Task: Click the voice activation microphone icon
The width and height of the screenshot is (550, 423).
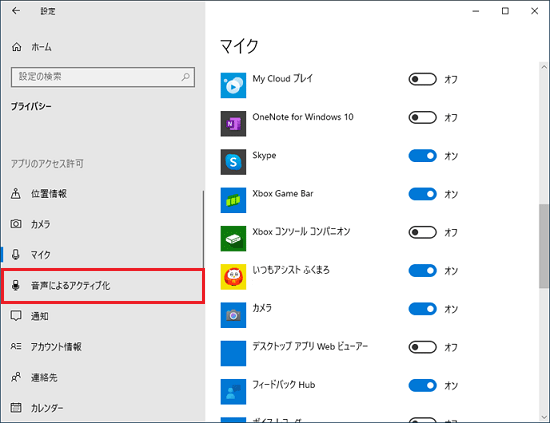Action: [16, 285]
